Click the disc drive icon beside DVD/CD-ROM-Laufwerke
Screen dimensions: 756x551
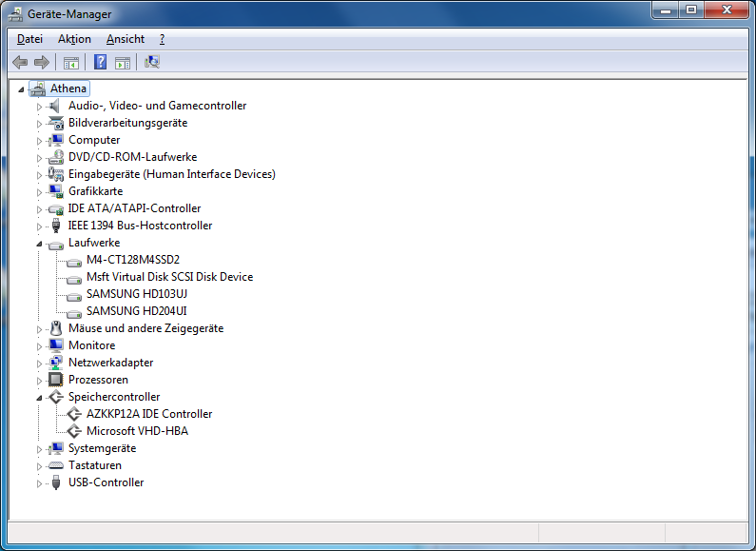pos(56,157)
